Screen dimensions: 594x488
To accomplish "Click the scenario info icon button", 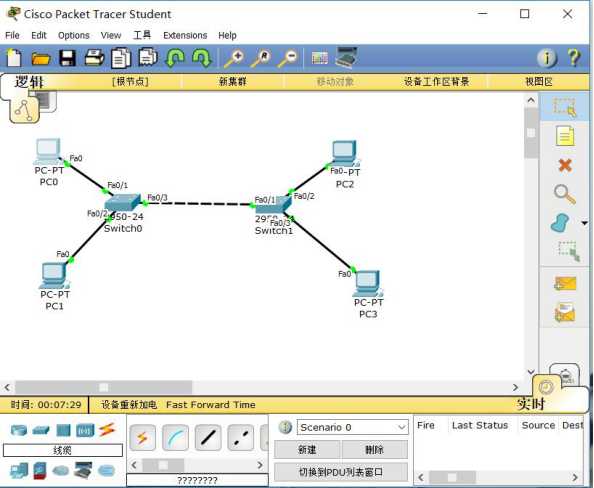I will point(285,427).
